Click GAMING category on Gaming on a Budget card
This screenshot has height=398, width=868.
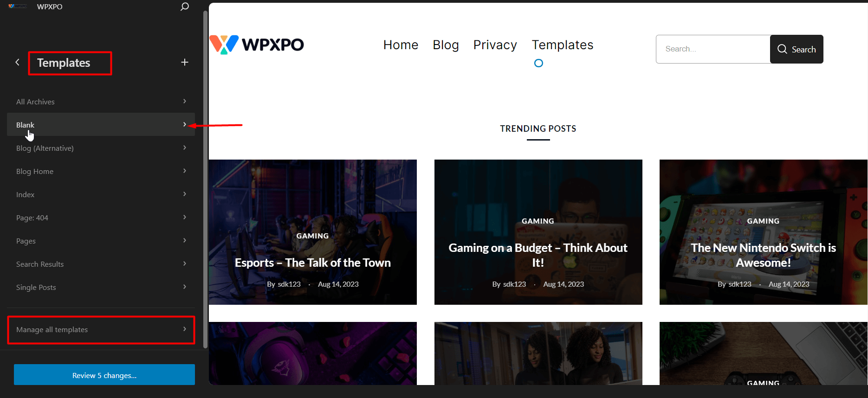[538, 221]
